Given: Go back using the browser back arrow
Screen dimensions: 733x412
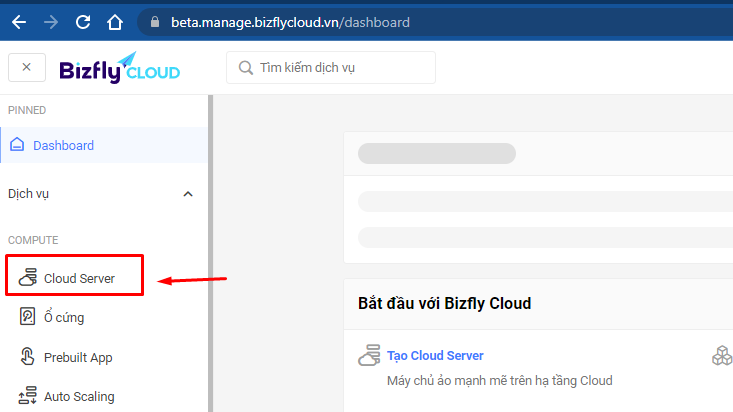Looking at the screenshot, I should pos(19,22).
